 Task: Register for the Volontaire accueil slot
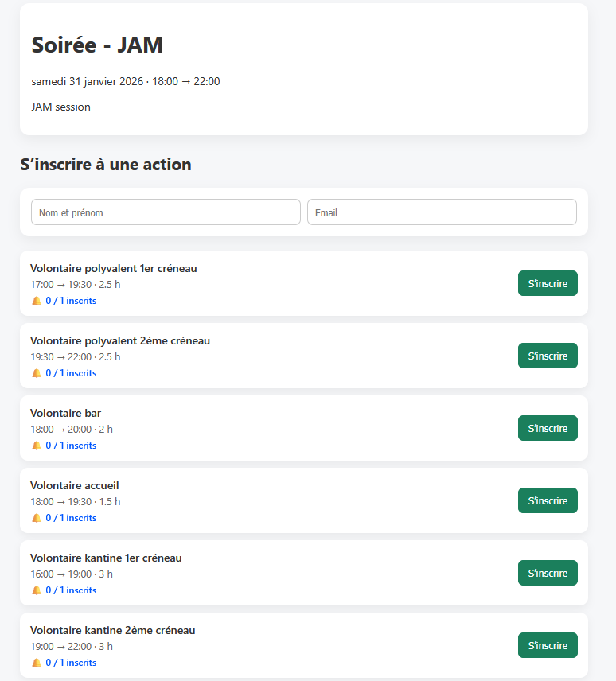[x=548, y=500]
